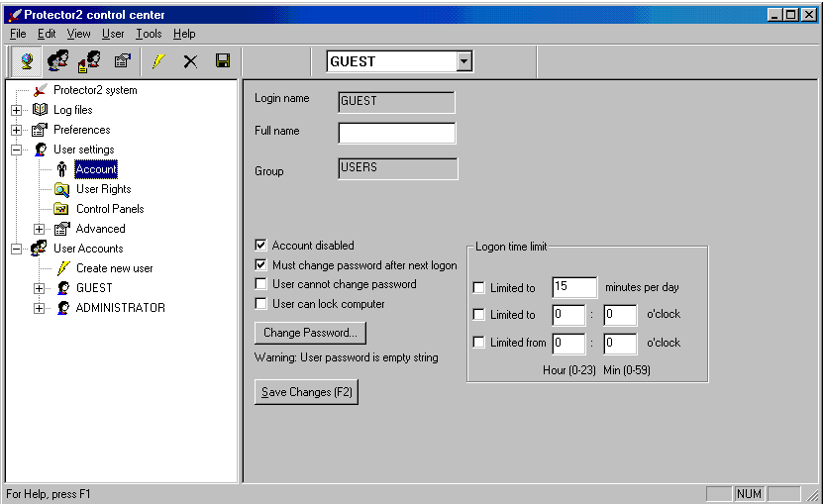This screenshot has height=504, width=823.
Task: Expand the Log files node
Action: 16,110
